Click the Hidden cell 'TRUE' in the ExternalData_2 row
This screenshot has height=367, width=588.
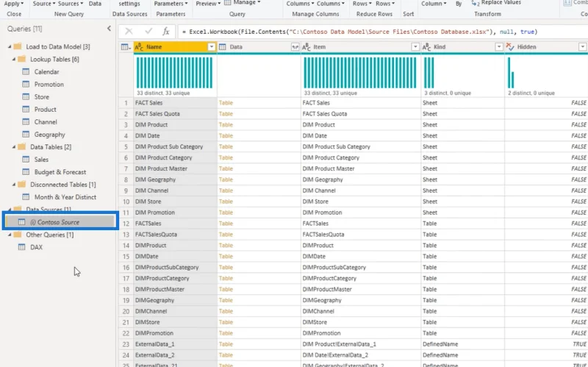point(546,355)
